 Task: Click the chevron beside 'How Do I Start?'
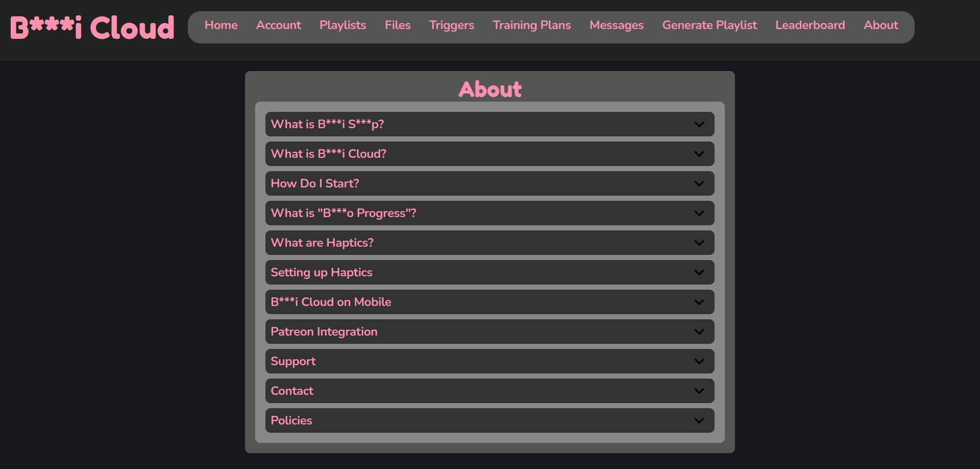point(699,183)
